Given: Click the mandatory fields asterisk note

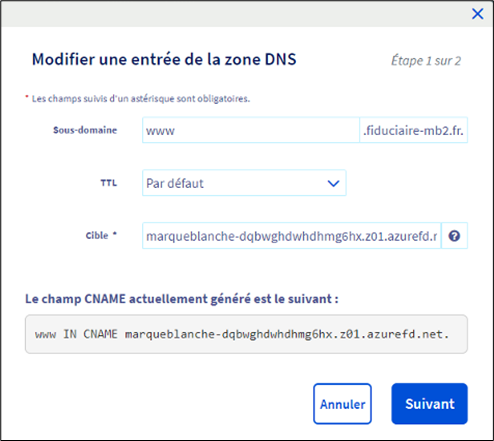Looking at the screenshot, I should click(x=138, y=99).
